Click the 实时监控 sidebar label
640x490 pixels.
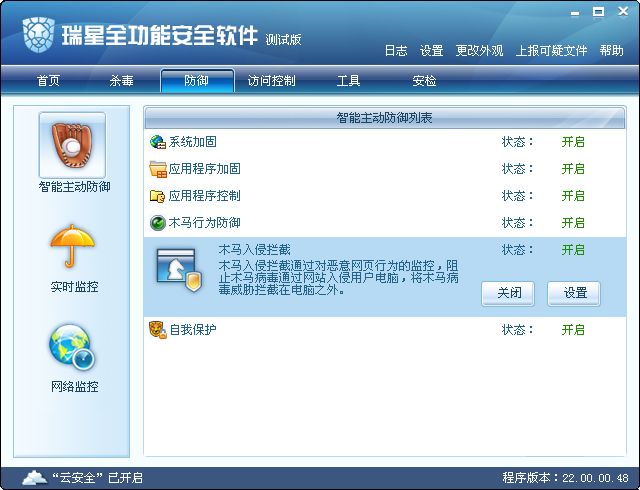[74, 287]
